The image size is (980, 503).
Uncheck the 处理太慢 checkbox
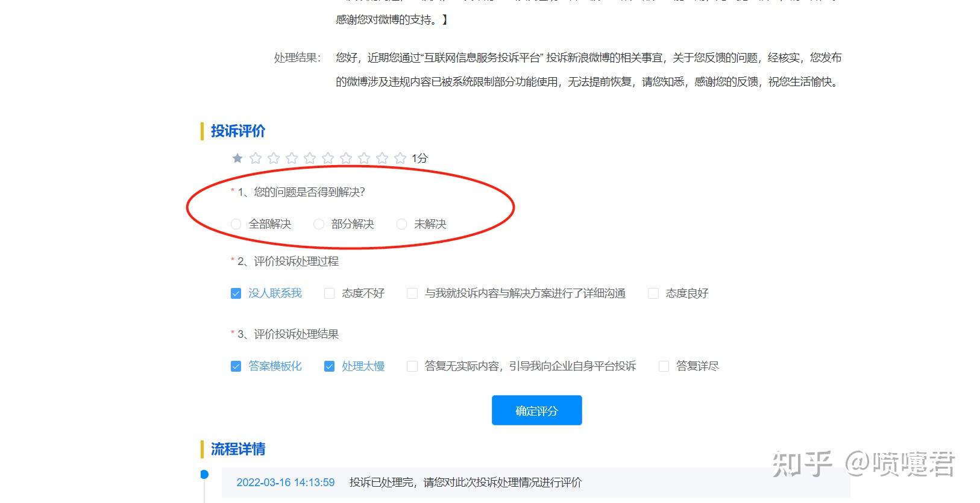click(329, 366)
